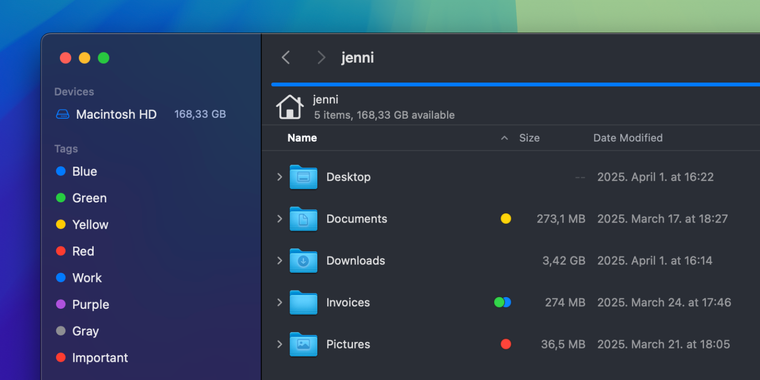
Task: Click the Downloads folder name
Action: (356, 261)
